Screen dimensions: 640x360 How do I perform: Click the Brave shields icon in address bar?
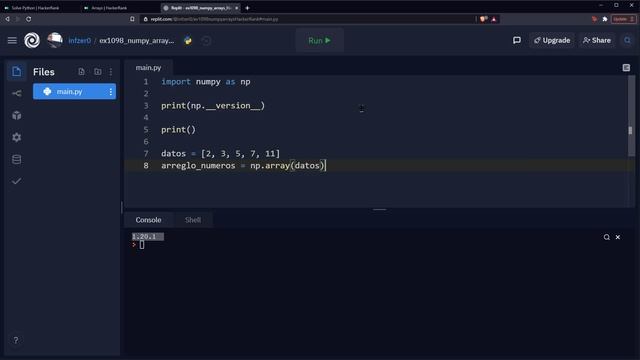484,19
